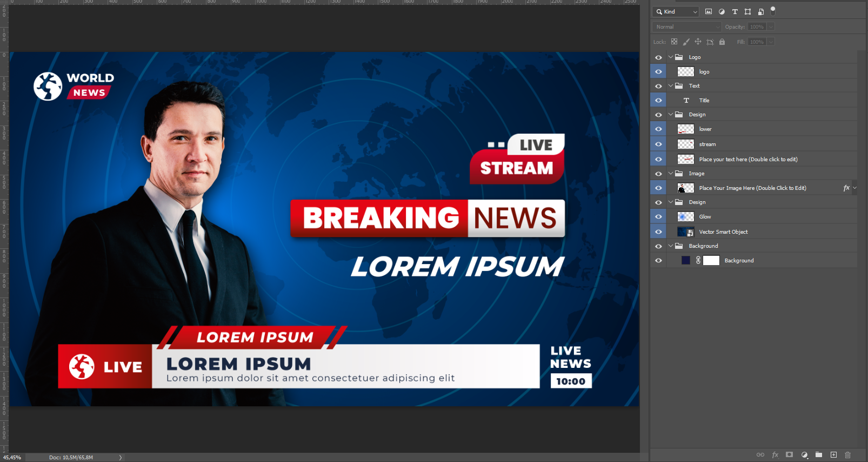The width and height of the screenshot is (868, 462).
Task: Hide the Title text layer
Action: pyautogui.click(x=658, y=101)
